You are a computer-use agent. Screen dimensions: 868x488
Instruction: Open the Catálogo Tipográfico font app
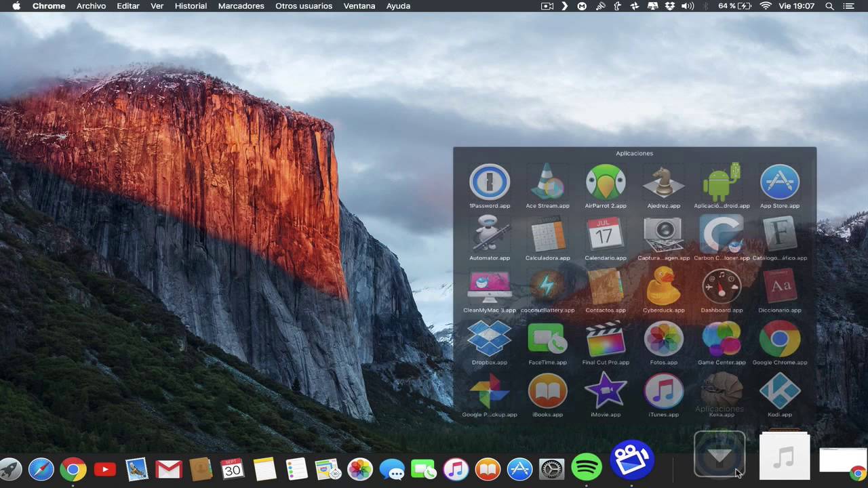[x=780, y=234]
